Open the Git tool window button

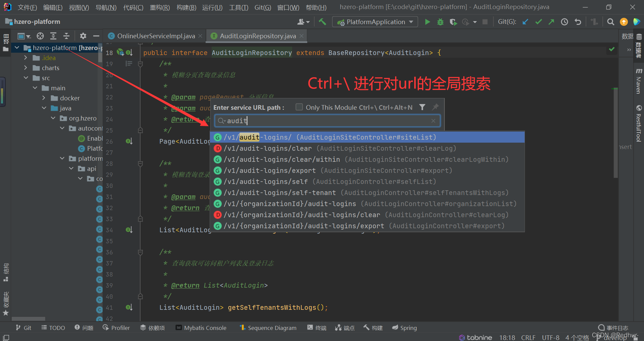point(23,328)
